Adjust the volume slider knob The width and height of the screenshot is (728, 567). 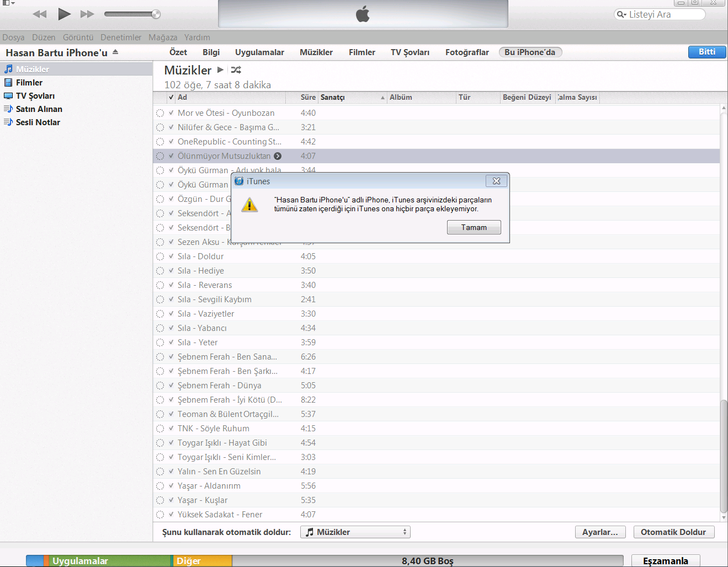click(x=156, y=14)
